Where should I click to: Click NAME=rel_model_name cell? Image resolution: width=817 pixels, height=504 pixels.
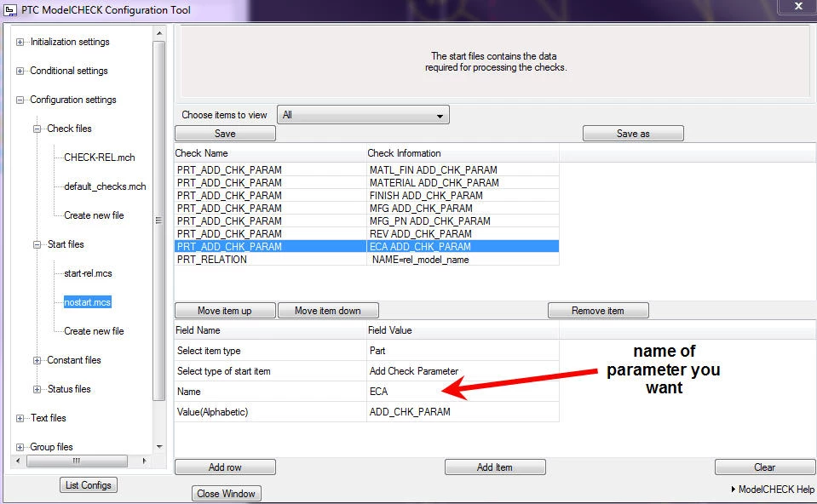pyautogui.click(x=463, y=260)
